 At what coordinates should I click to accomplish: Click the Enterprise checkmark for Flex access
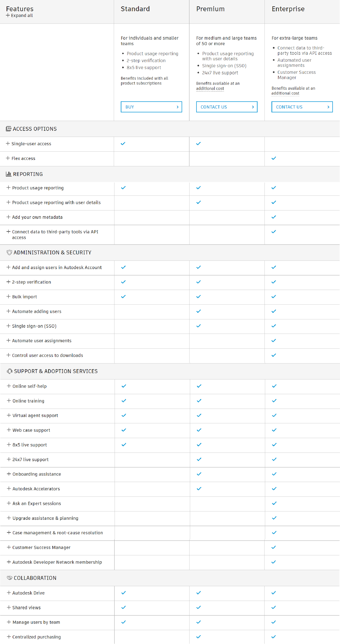(274, 158)
